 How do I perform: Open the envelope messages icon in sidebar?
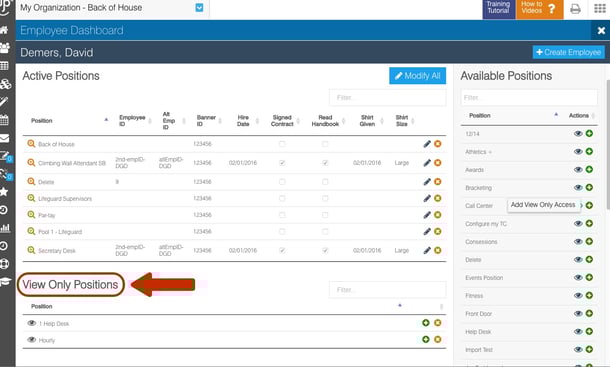[x=4, y=138]
